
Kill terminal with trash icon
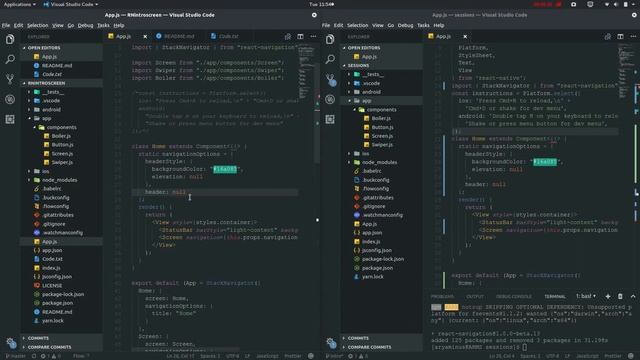point(620,296)
